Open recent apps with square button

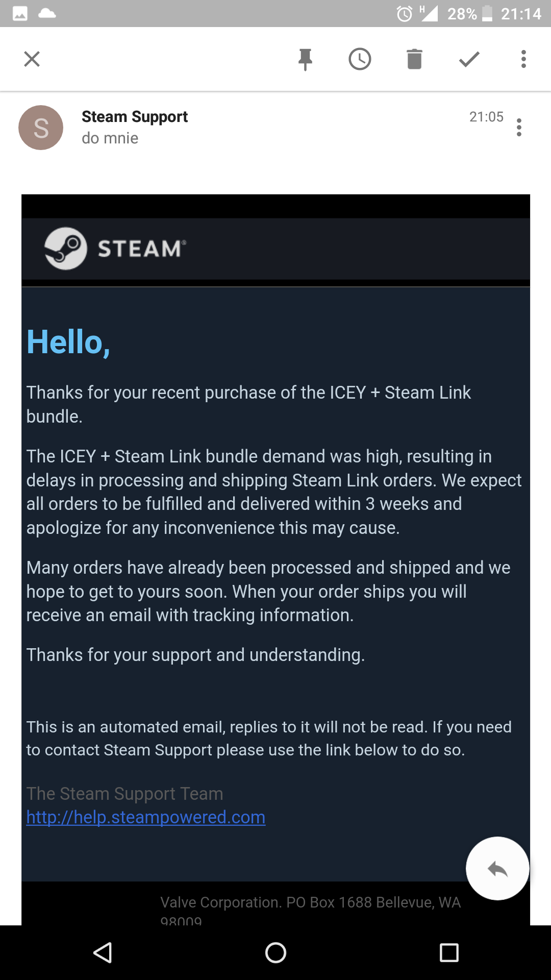[x=449, y=952]
